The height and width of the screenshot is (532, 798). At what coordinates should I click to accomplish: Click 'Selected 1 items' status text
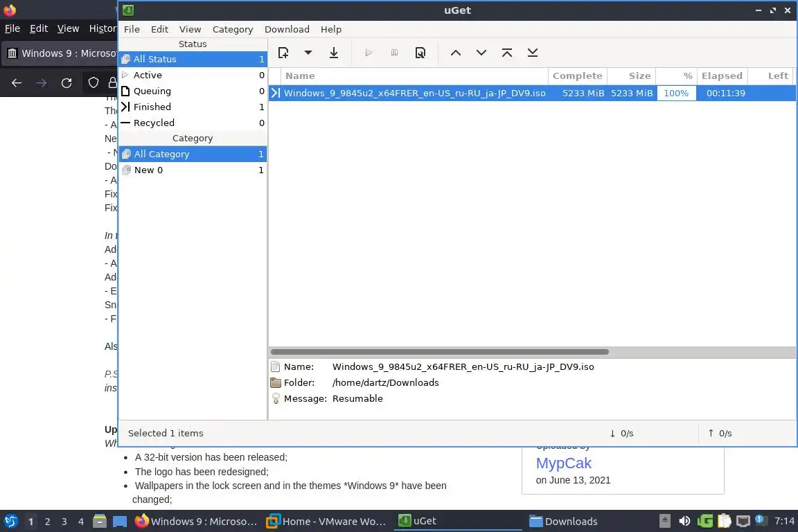pos(166,433)
